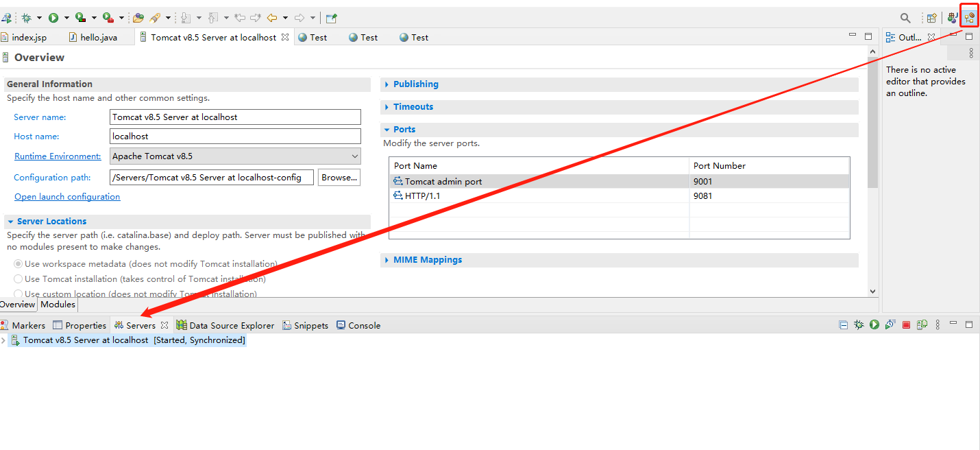Open the Outline view three-dot menu
The image size is (980, 450).
(x=971, y=53)
